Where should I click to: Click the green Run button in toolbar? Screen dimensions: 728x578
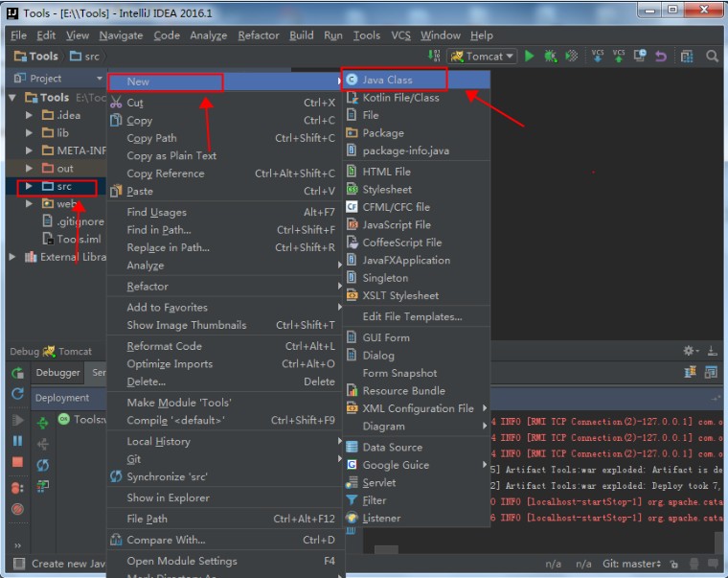[529, 57]
